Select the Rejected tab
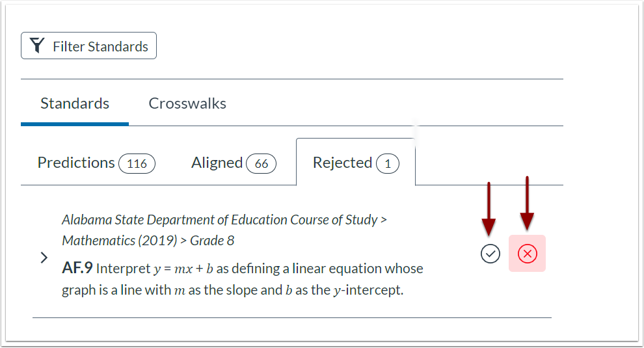Image resolution: width=644 pixels, height=348 pixels. [356, 163]
